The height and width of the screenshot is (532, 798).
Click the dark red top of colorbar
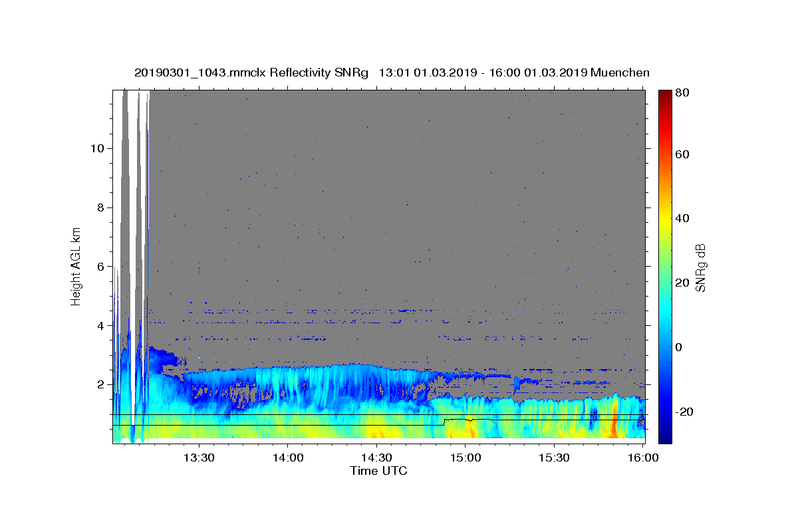(665, 95)
